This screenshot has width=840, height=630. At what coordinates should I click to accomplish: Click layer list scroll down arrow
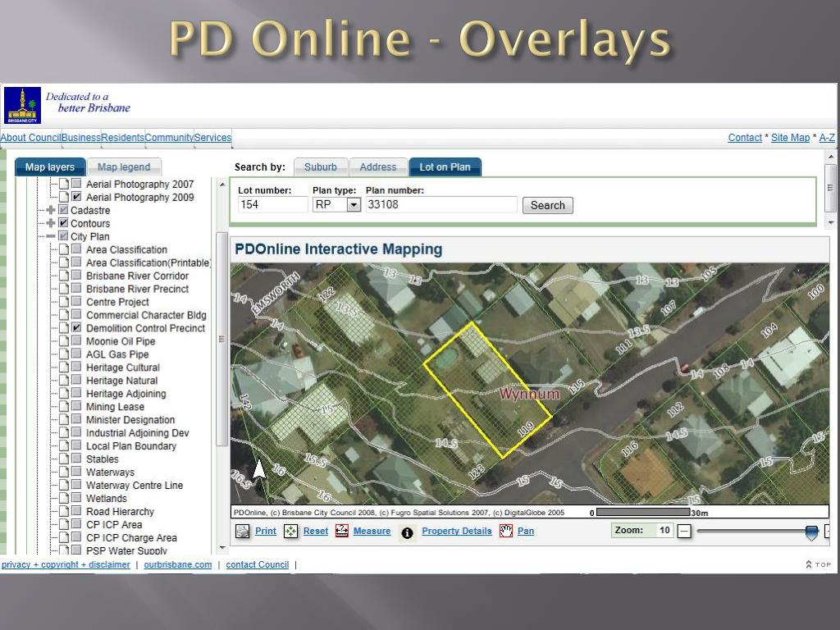[222, 548]
